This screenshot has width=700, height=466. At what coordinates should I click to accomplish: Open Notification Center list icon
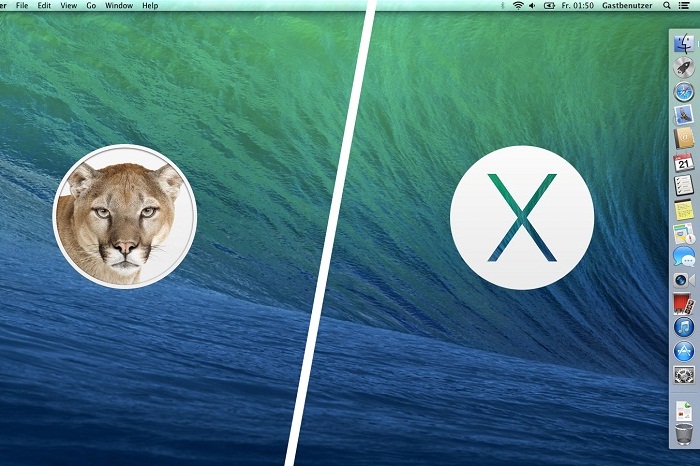pyautogui.click(x=683, y=5)
